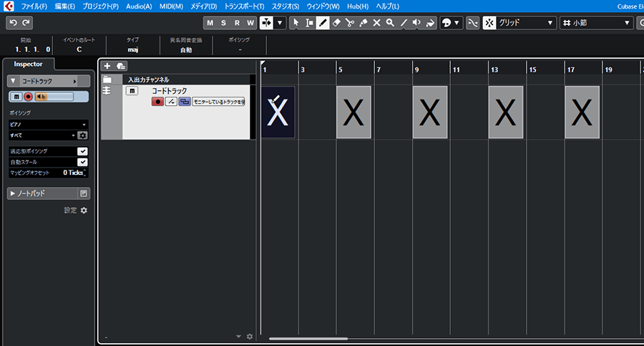This screenshot has height=346, width=644.
Task: Select the Range Selection tool
Action: coord(309,23)
